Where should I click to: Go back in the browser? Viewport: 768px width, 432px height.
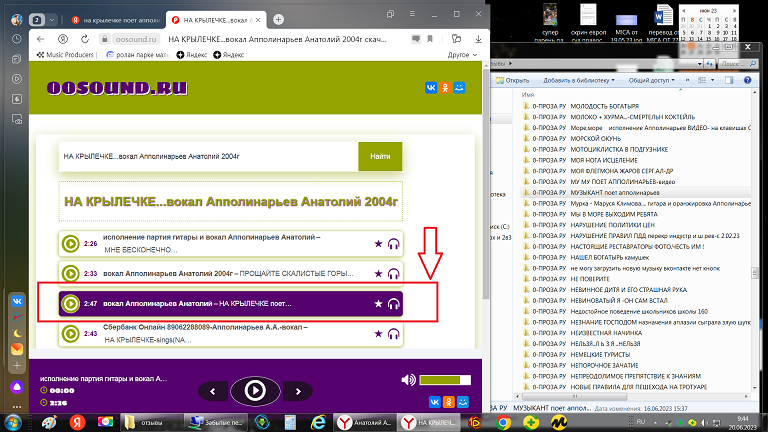(41, 39)
